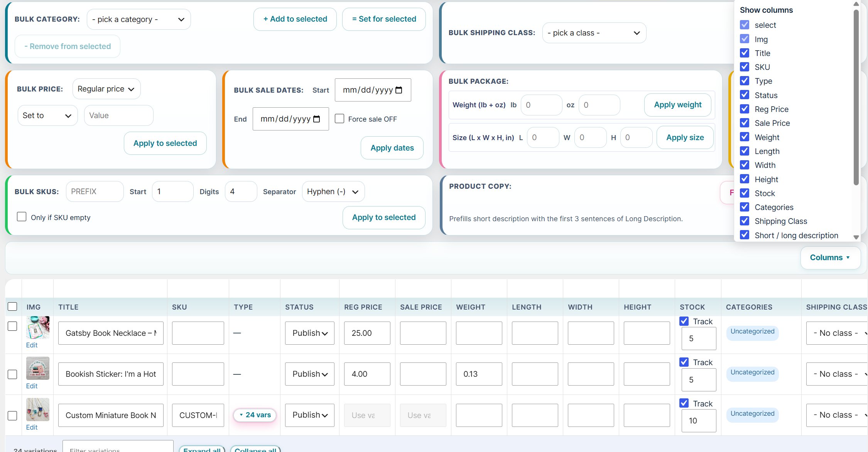Open the bulk shipping class dropdown
868x452 pixels.
(x=594, y=33)
